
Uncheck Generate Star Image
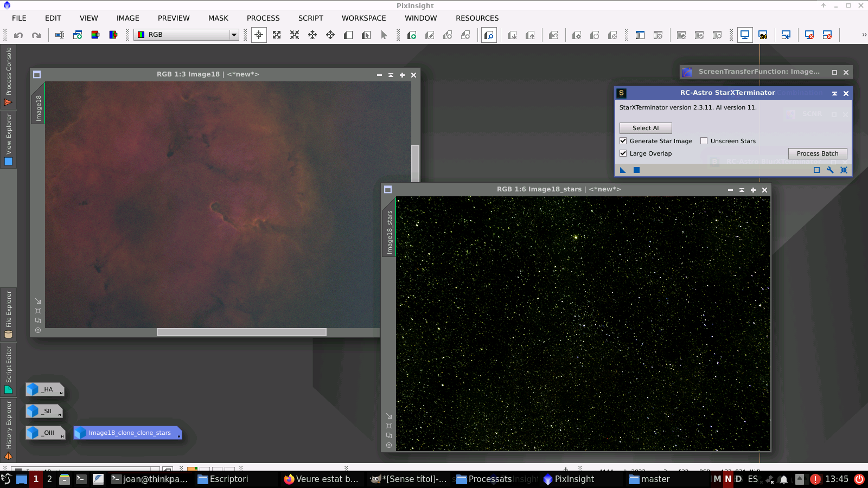click(623, 140)
